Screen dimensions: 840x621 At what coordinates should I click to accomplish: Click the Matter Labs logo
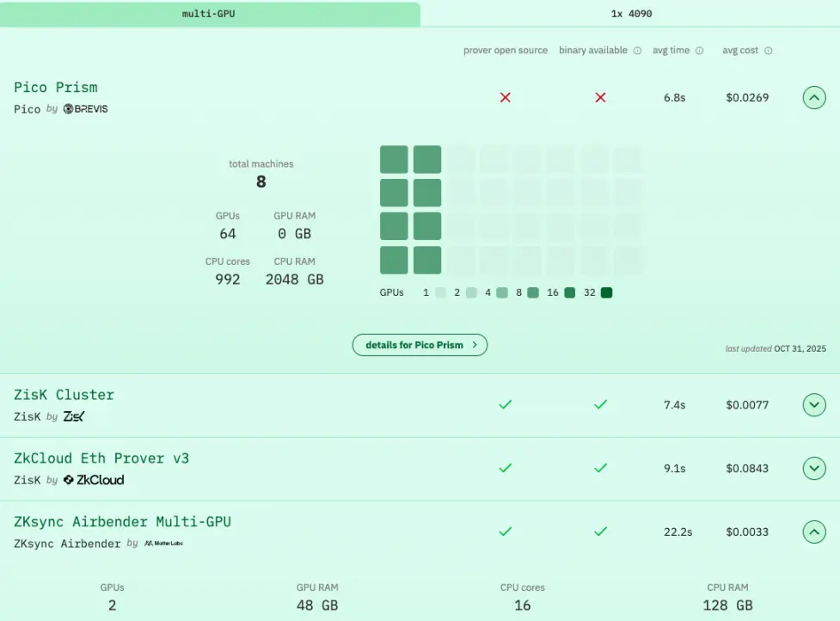click(163, 544)
